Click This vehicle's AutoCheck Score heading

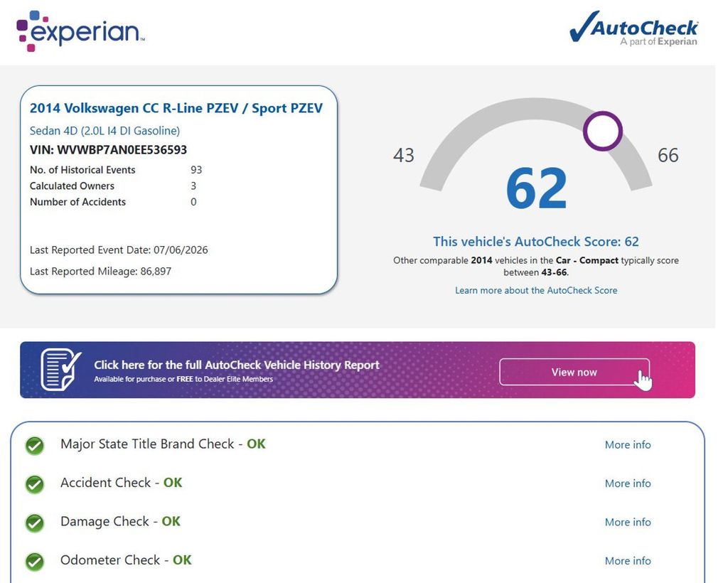click(536, 241)
